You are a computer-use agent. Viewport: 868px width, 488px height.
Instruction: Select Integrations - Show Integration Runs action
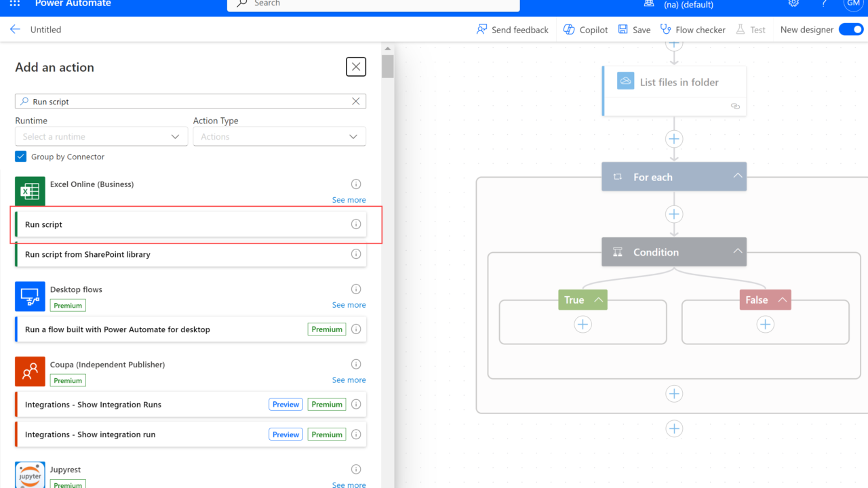point(191,405)
